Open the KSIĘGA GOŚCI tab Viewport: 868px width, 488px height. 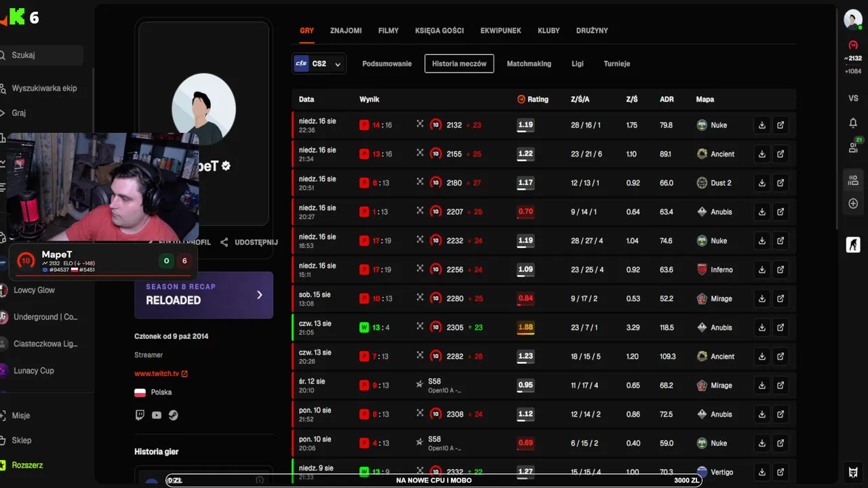(x=439, y=30)
